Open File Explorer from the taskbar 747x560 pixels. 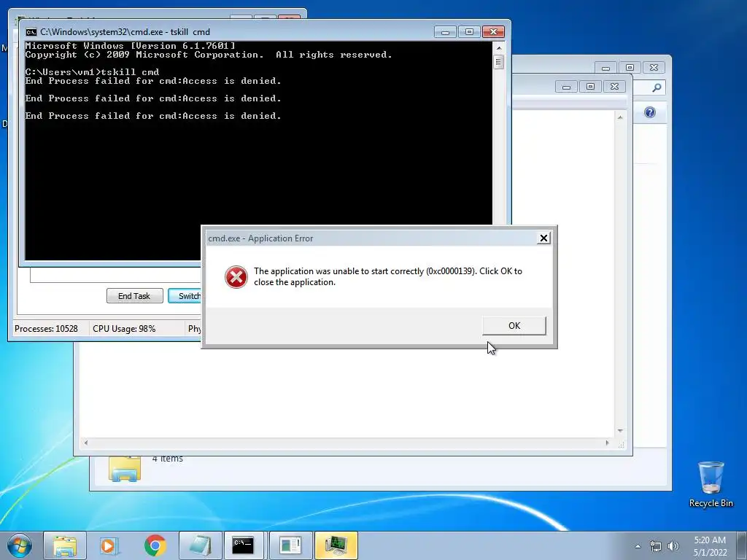click(x=65, y=545)
